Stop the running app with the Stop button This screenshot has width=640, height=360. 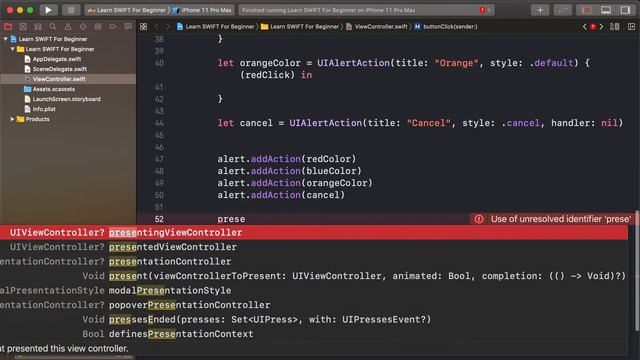coord(71,10)
